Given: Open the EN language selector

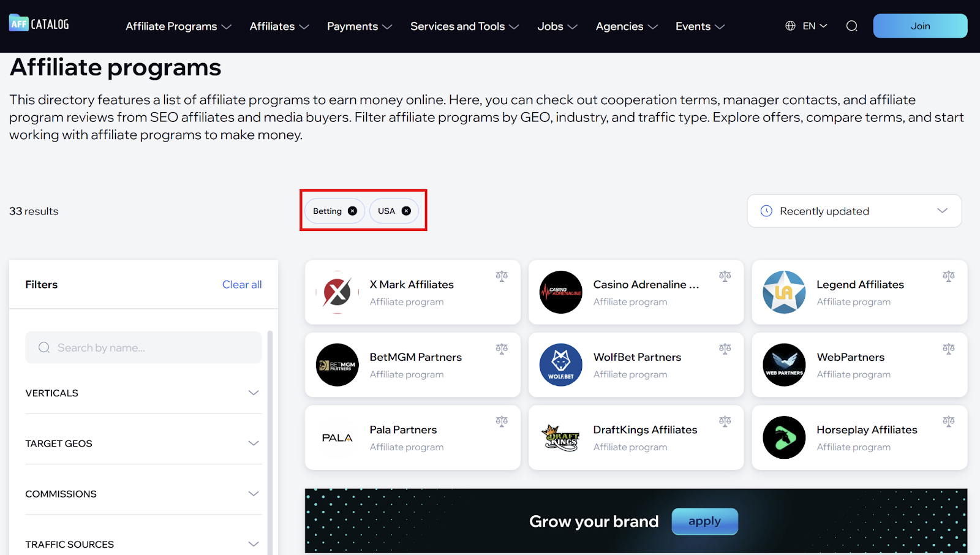Looking at the screenshot, I should pos(806,26).
